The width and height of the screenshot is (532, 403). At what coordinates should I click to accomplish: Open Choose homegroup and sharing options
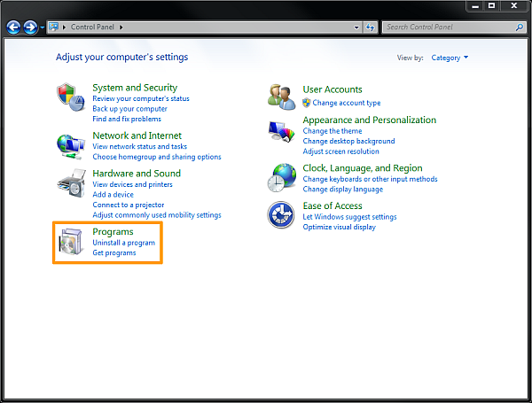pos(157,157)
